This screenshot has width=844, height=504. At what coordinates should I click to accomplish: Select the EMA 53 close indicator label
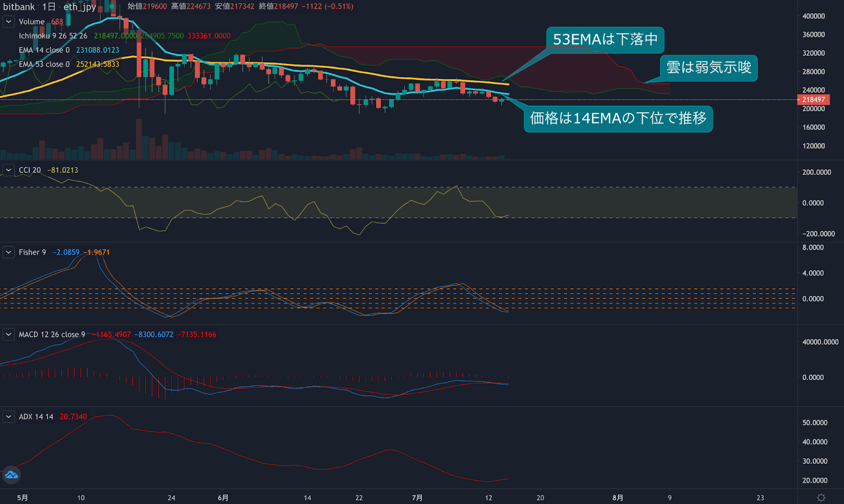click(x=45, y=64)
